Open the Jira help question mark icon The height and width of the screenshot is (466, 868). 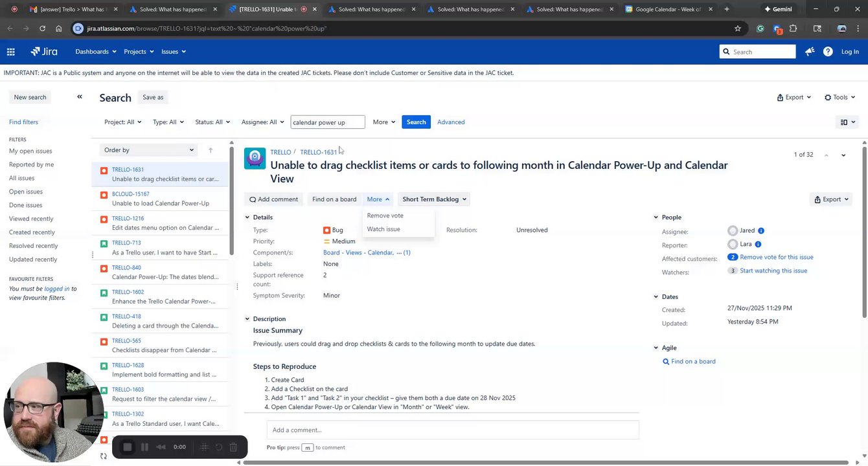(x=828, y=52)
